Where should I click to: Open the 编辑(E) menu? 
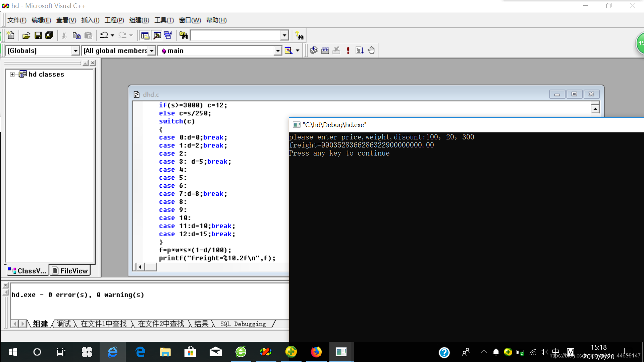coord(41,20)
